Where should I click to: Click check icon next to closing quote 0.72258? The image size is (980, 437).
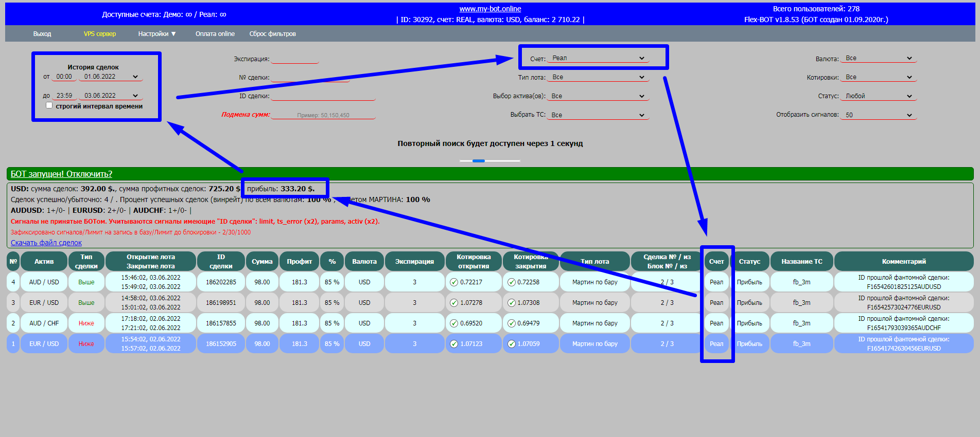pos(512,282)
